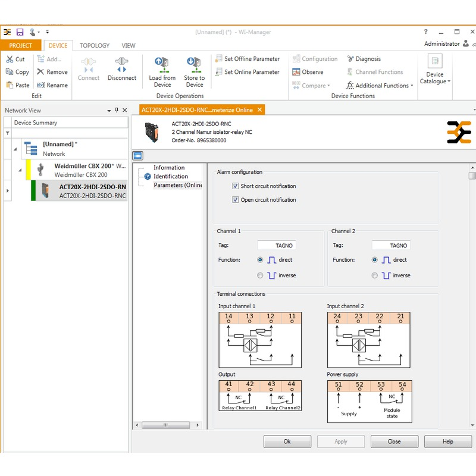Toggle Open circuit notification checkbox
This screenshot has height=476, width=476.
[235, 199]
